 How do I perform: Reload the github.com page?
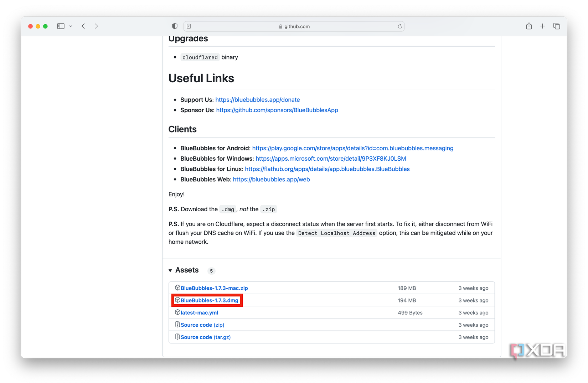(400, 26)
